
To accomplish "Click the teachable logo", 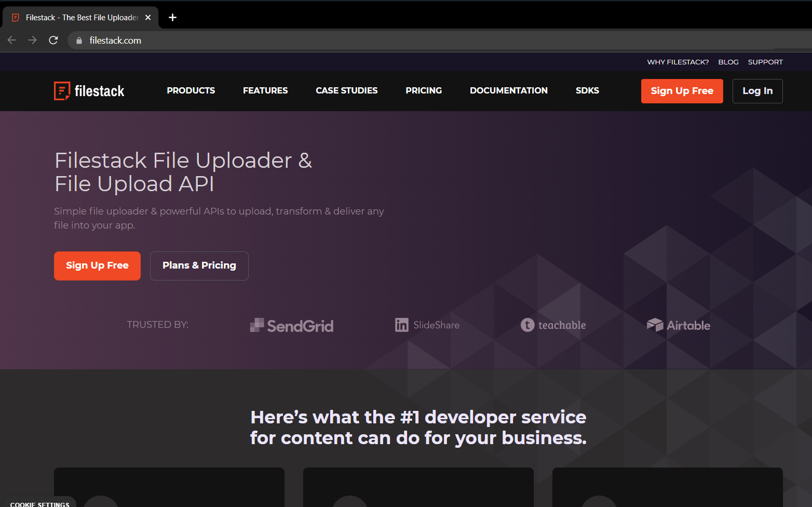I will (x=553, y=325).
